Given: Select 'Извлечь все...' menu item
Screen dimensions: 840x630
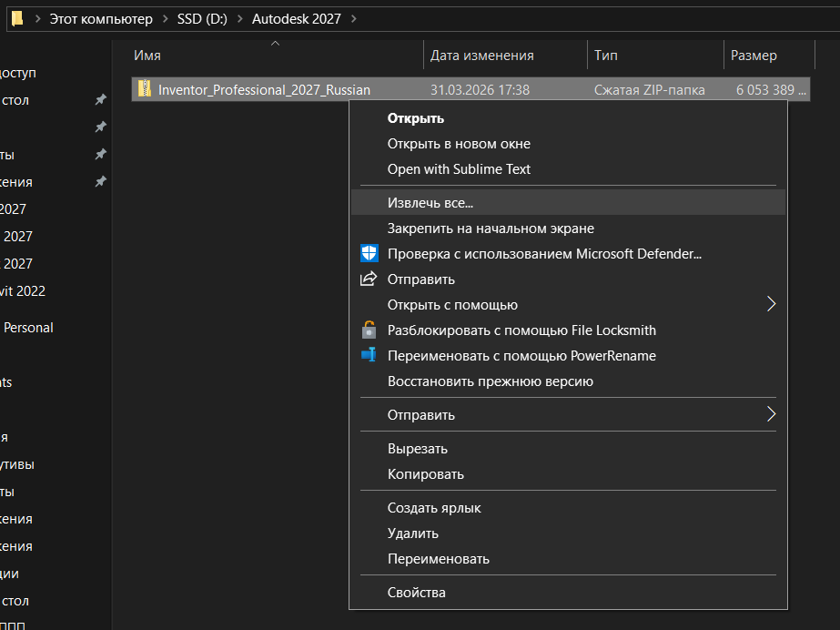Looking at the screenshot, I should click(x=568, y=202).
